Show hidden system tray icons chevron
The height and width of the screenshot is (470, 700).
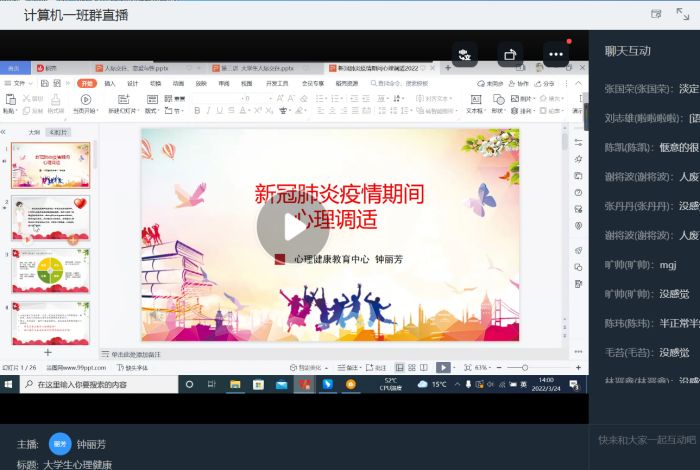457,384
